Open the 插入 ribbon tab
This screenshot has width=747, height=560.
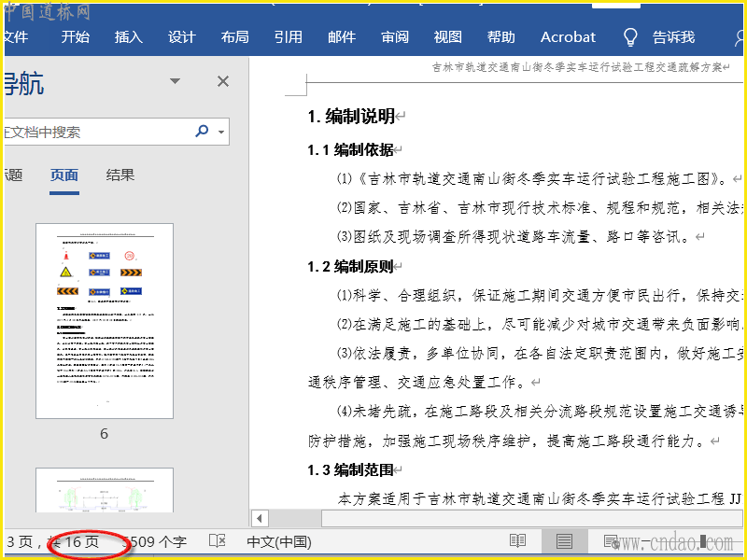point(129,36)
